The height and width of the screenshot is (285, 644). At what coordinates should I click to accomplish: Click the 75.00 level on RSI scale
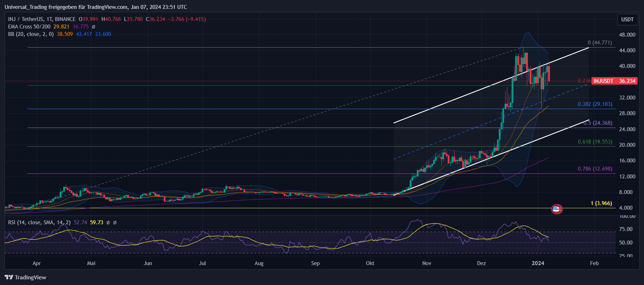coord(626,229)
